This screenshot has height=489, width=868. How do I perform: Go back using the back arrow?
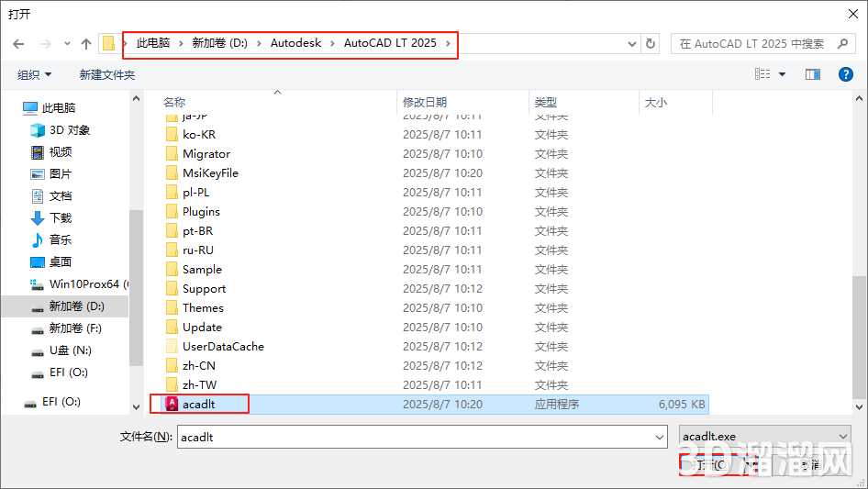[18, 44]
